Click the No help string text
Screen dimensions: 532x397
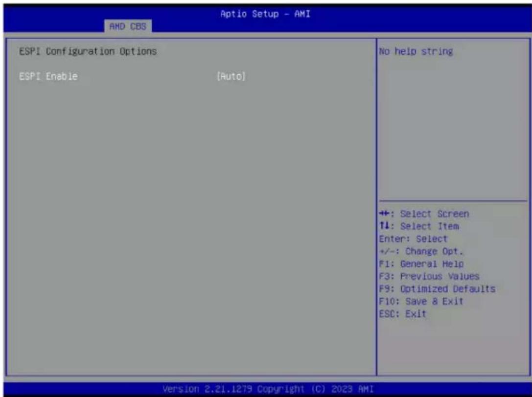416,51
